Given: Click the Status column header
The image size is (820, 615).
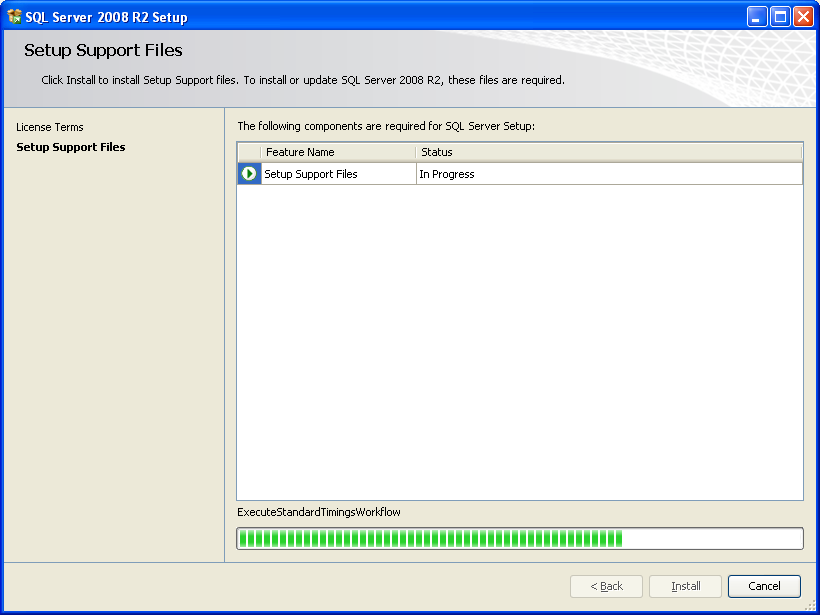Looking at the screenshot, I should [x=609, y=152].
